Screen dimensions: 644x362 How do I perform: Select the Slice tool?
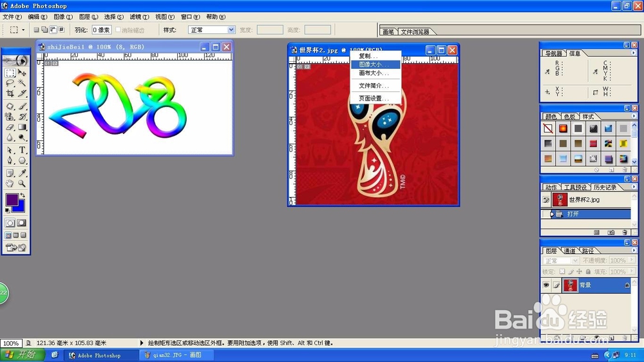[22, 93]
